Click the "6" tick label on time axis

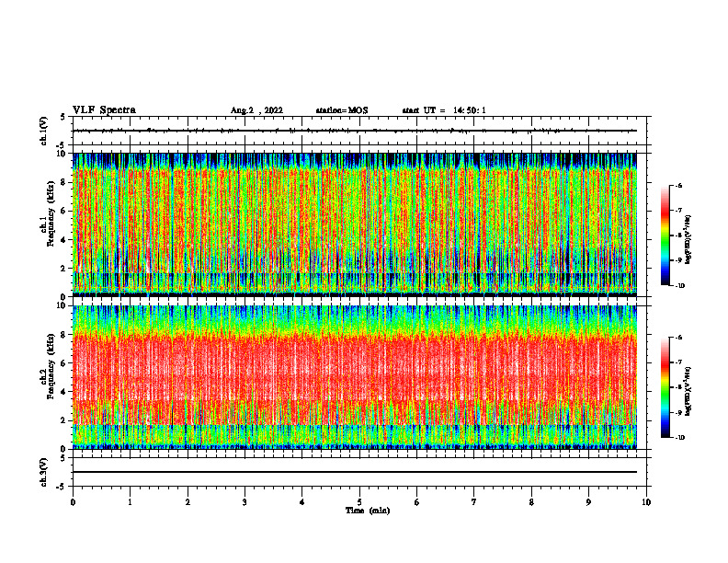point(417,502)
